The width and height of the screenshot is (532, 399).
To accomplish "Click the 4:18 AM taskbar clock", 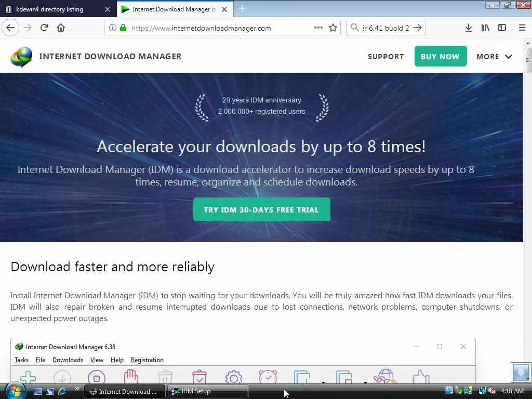I will tap(512, 391).
